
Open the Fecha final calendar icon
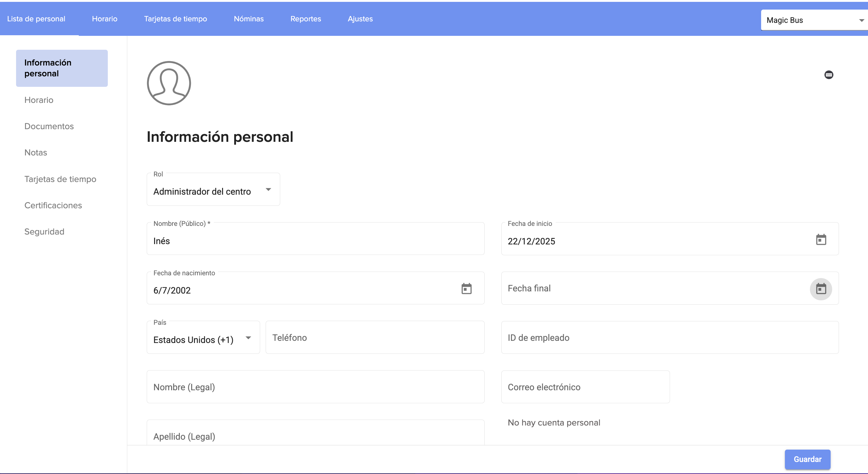pyautogui.click(x=821, y=289)
